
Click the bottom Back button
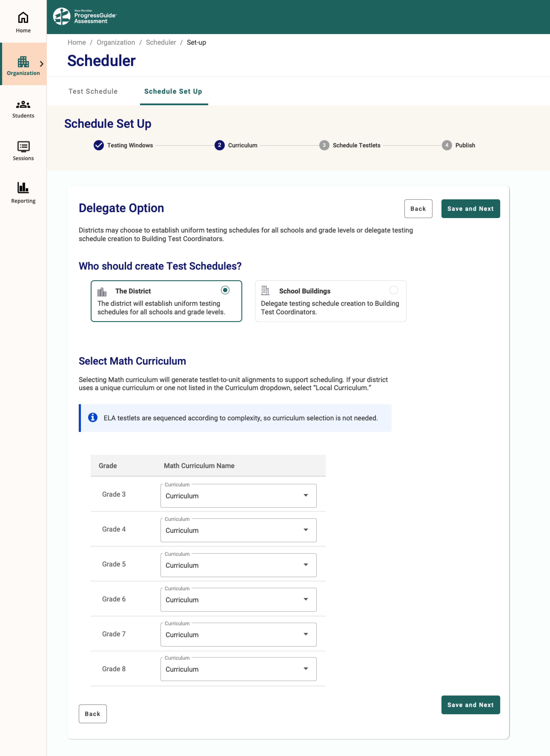(93, 714)
